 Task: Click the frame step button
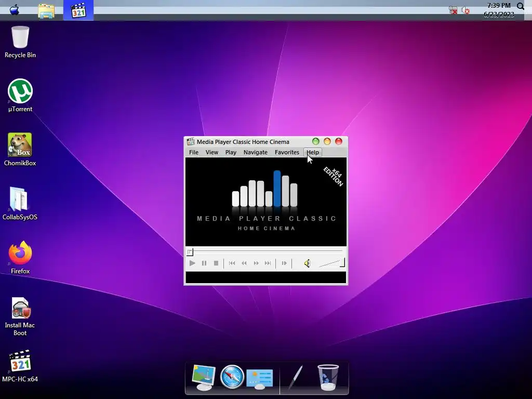pos(284,263)
